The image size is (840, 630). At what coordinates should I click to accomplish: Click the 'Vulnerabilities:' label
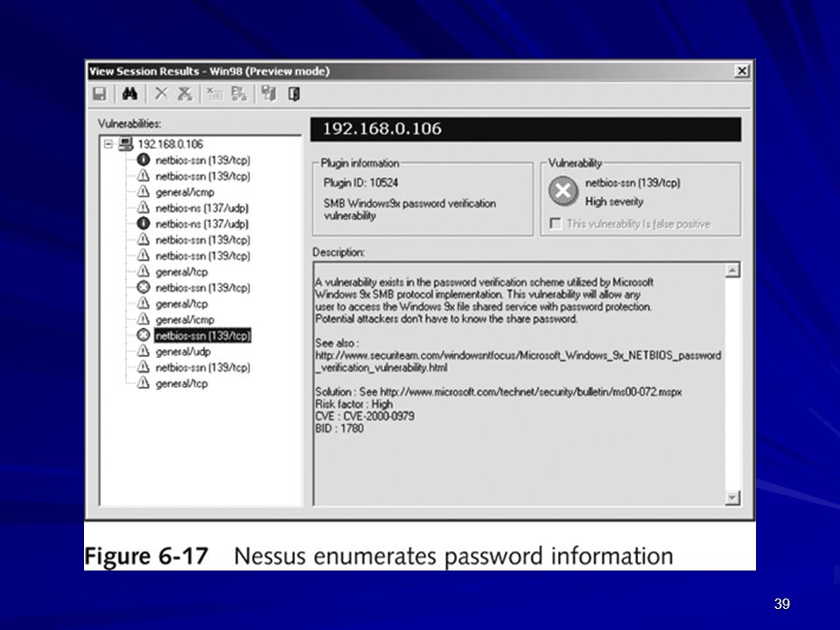129,123
